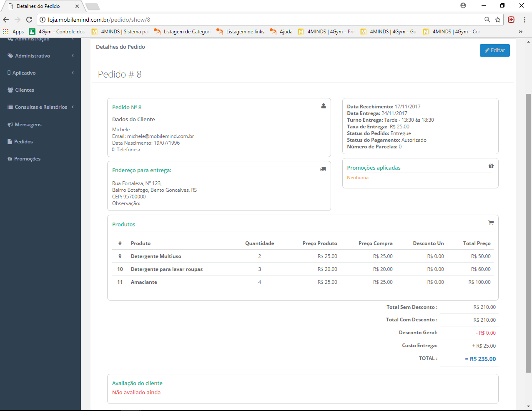
Task: Go back using the browser back arrow
Action: point(6,20)
